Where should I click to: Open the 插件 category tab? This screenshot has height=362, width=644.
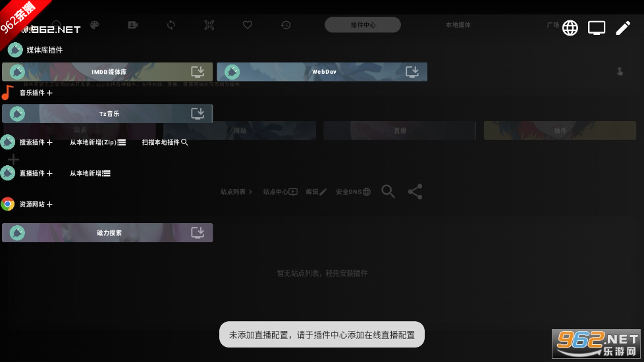[560, 130]
